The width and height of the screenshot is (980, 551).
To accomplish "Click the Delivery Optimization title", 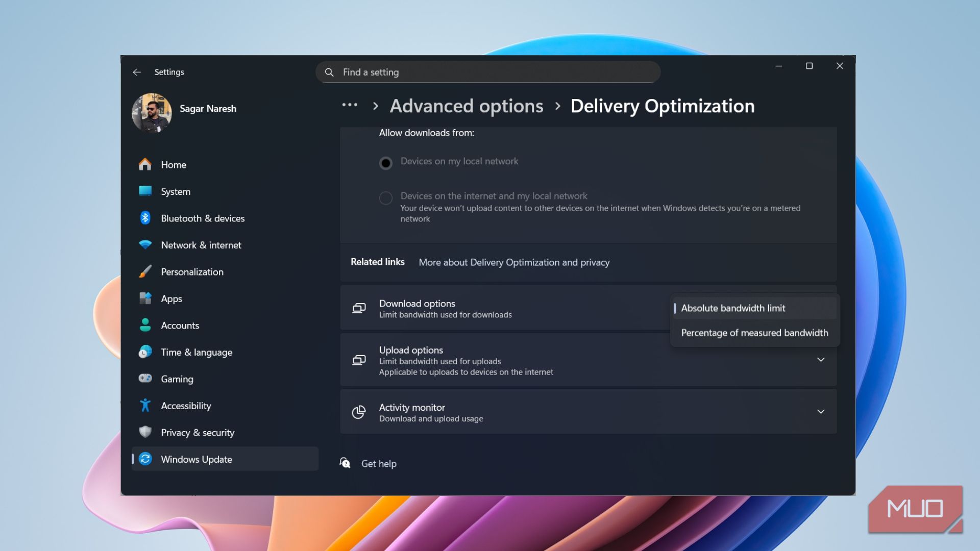I will point(663,106).
